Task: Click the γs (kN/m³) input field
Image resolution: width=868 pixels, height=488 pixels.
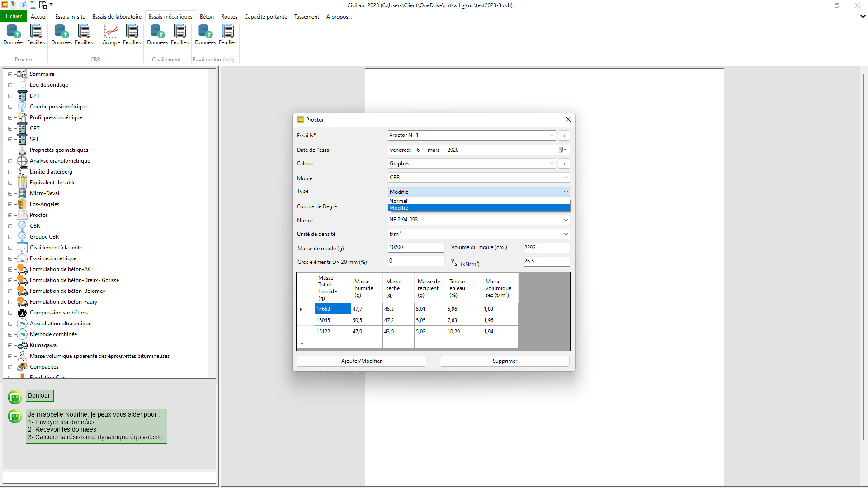Action: coord(546,261)
